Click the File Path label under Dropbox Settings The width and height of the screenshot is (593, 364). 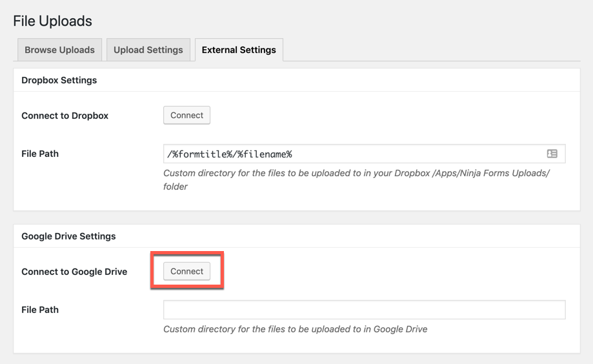tap(40, 154)
